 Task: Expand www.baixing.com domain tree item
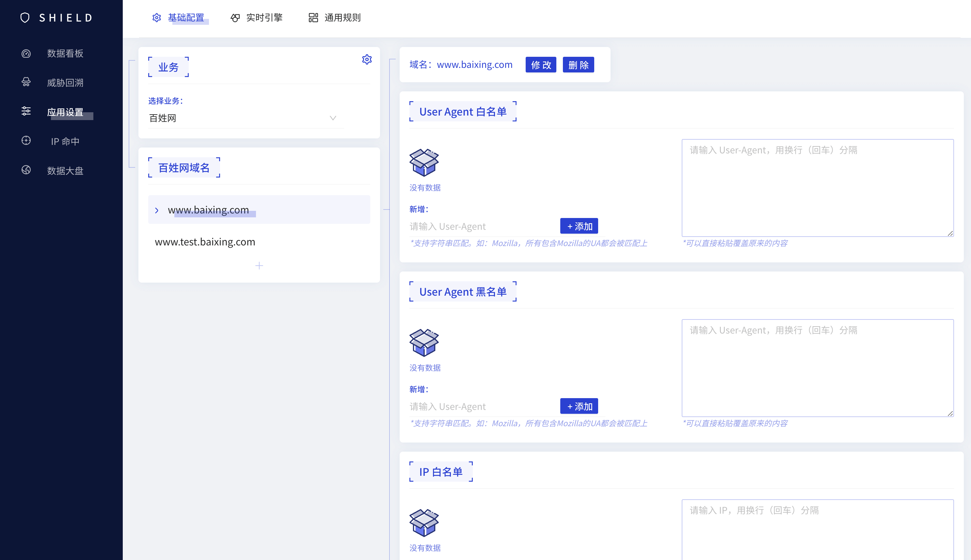[156, 210]
